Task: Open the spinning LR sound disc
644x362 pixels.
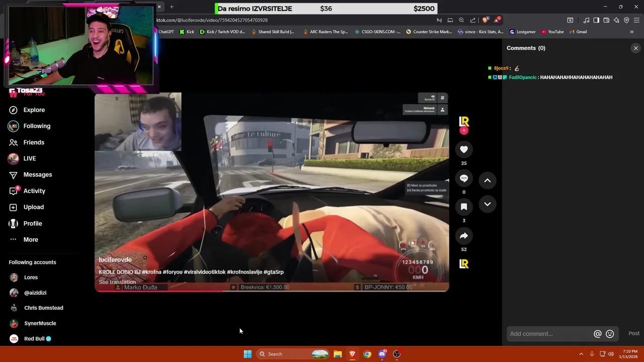Action: tap(464, 264)
